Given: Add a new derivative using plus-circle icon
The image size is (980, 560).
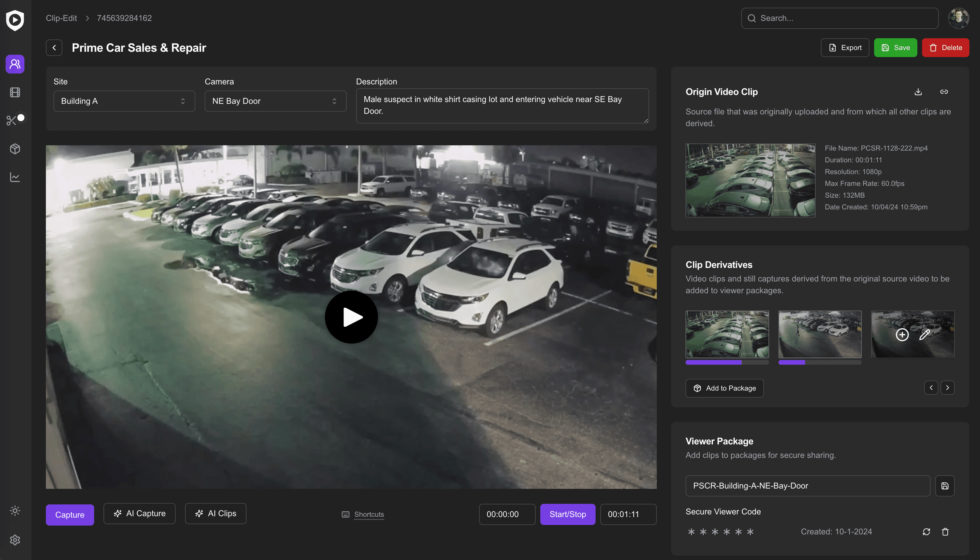Looking at the screenshot, I should 902,335.
